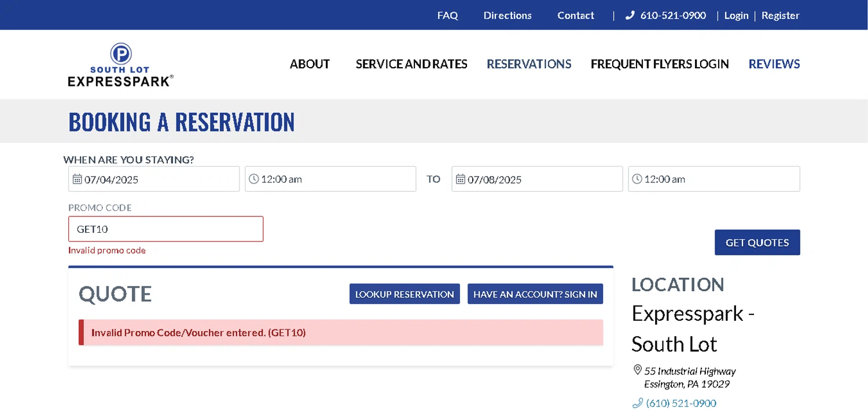This screenshot has width=868, height=411.
Task: Click the red 'Invalid promo code' message
Action: (x=107, y=251)
